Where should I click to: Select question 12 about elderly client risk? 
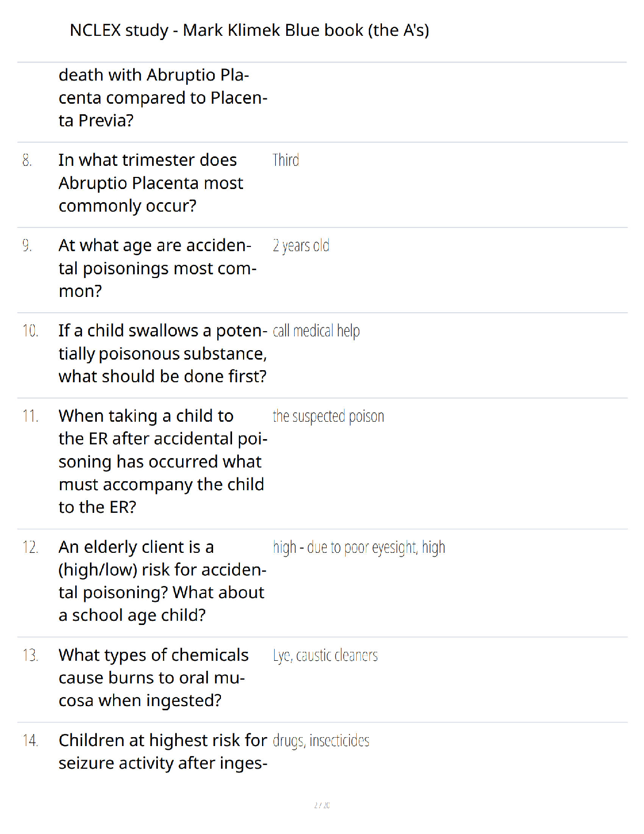163,581
